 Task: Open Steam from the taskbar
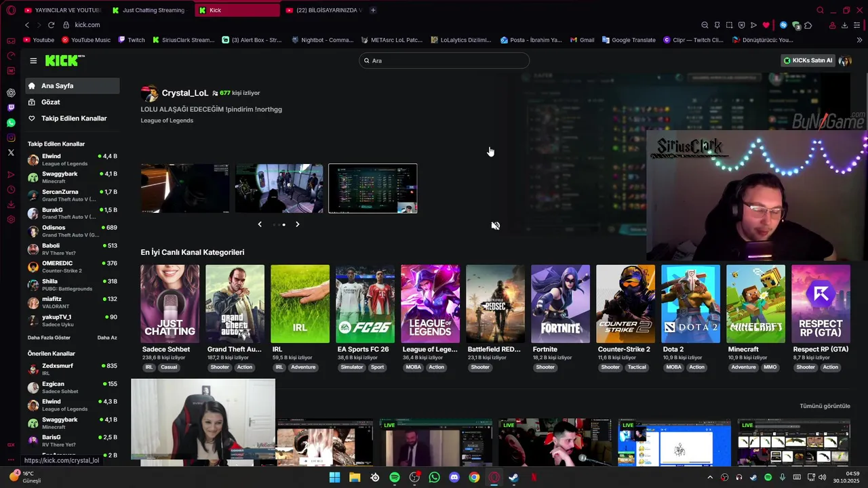[x=514, y=477]
